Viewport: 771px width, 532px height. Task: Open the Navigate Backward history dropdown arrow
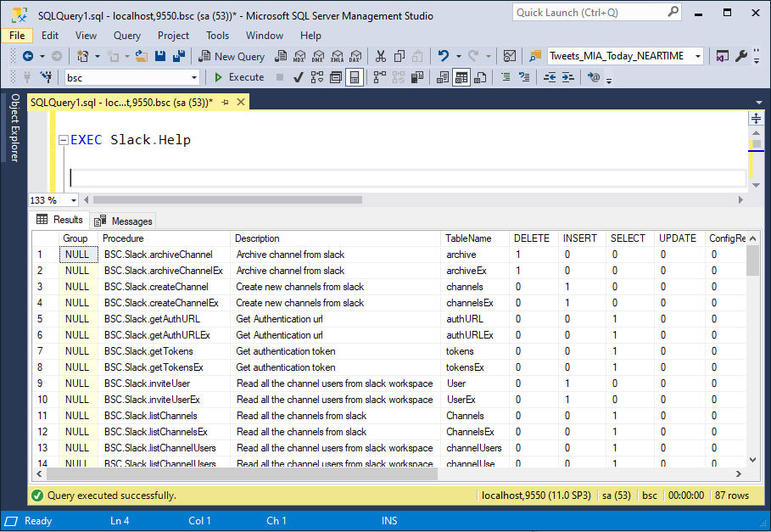(x=42, y=57)
